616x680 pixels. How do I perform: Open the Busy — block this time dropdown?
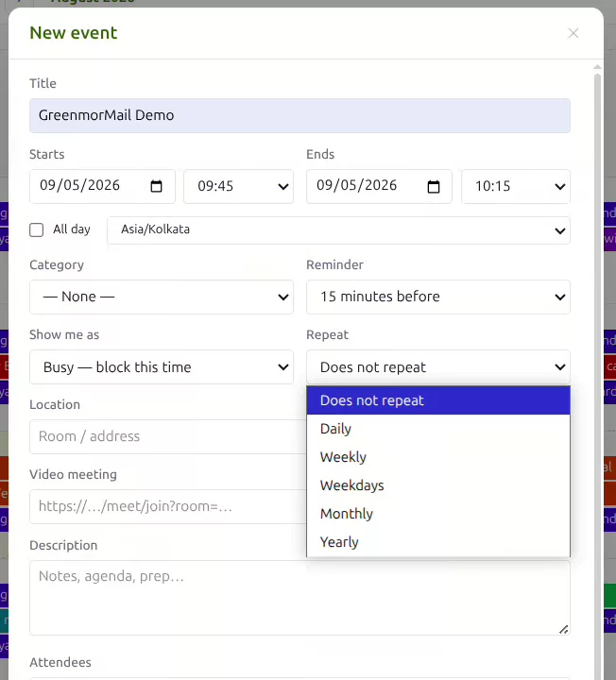tap(162, 366)
